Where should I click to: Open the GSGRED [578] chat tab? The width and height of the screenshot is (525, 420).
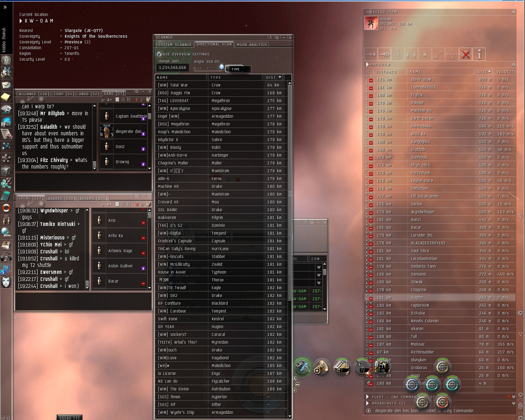click(x=61, y=199)
